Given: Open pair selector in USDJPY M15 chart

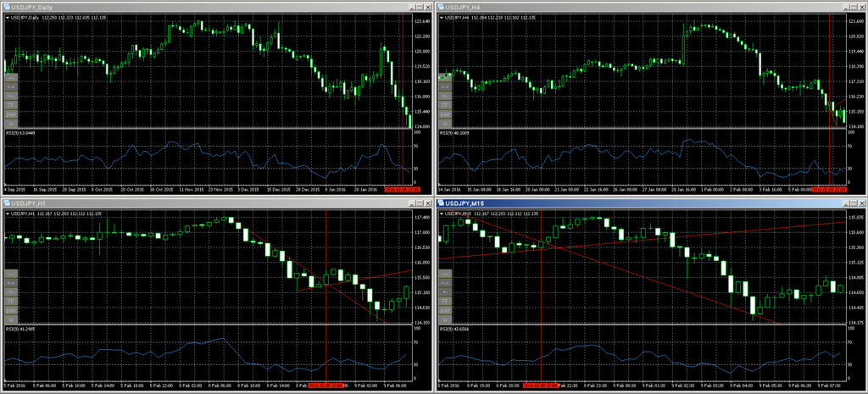Looking at the screenshot, I should (445, 311).
